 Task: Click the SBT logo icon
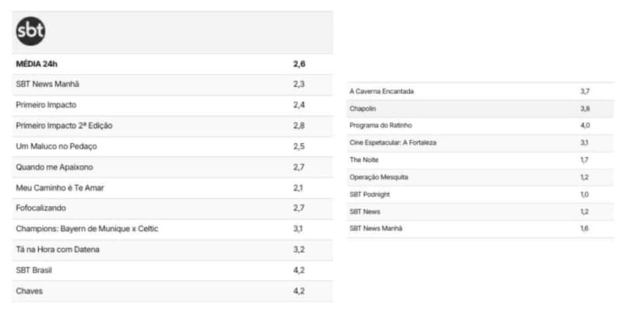(30, 31)
